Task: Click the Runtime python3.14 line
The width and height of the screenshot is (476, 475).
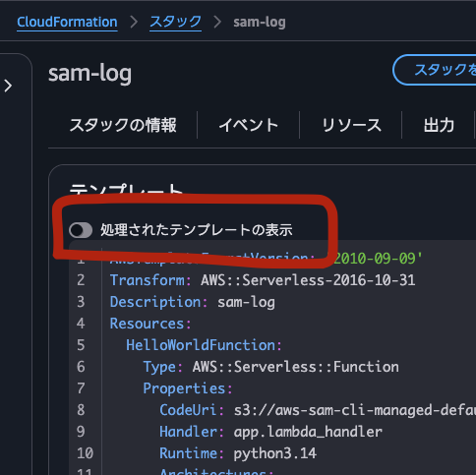Action: [238, 453]
